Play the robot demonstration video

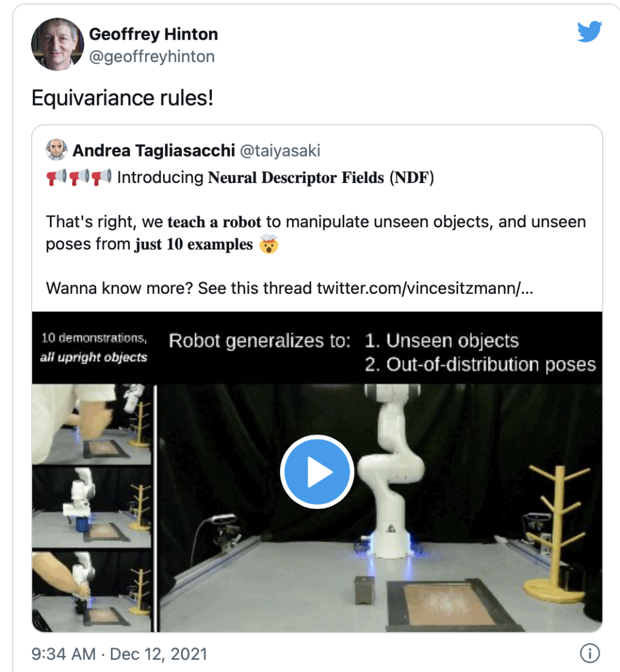click(x=316, y=472)
